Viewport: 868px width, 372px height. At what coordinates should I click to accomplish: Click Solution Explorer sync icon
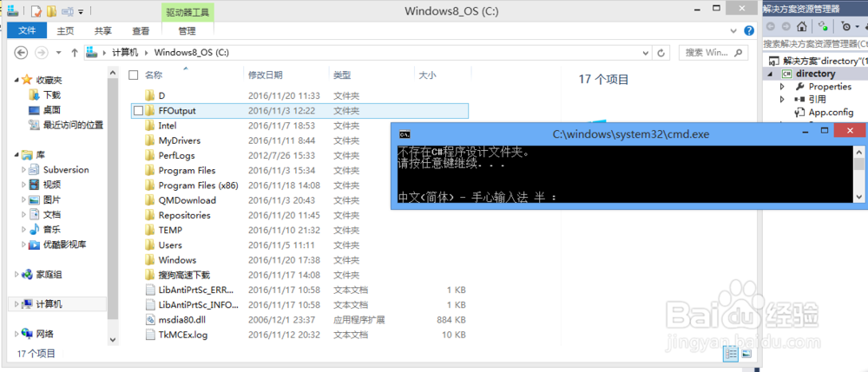coord(824,26)
